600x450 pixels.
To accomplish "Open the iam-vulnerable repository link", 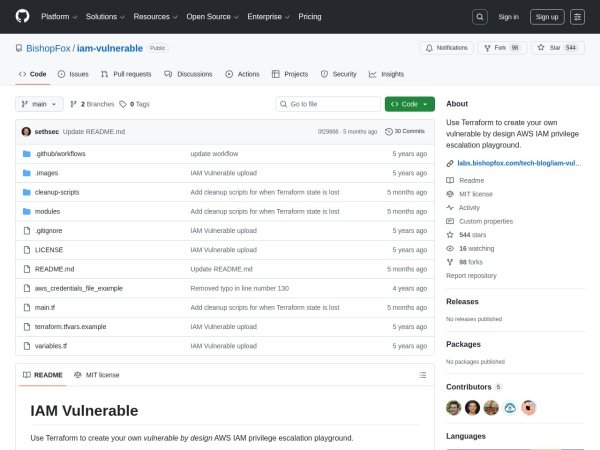I will click(x=110, y=48).
